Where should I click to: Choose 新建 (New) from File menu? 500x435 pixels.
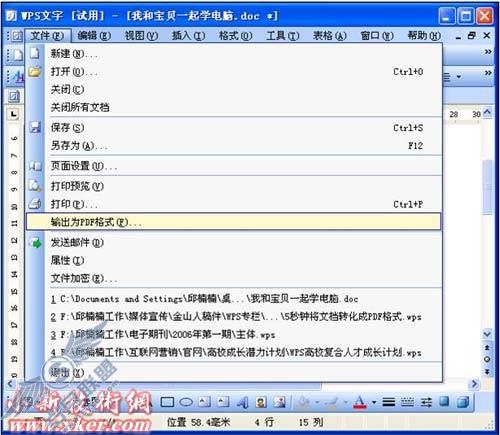click(234, 54)
